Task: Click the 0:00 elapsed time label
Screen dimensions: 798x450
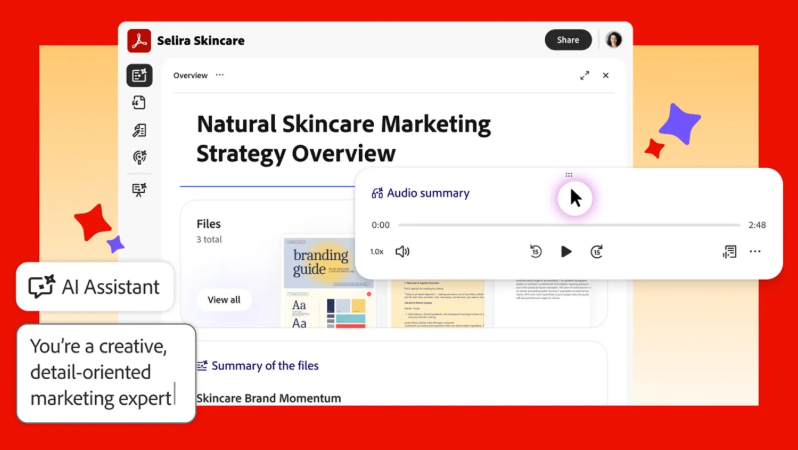Action: click(381, 225)
